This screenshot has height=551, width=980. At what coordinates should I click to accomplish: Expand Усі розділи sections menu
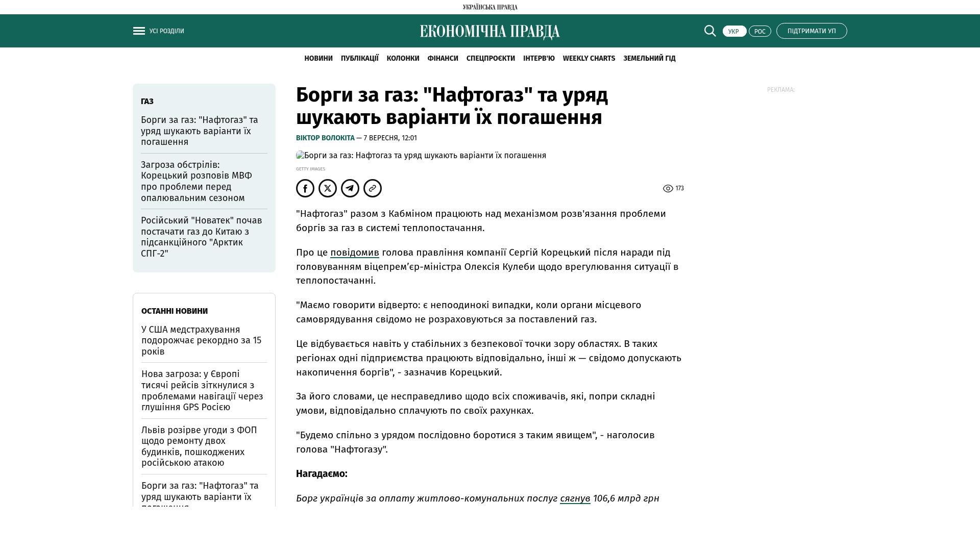(x=166, y=31)
